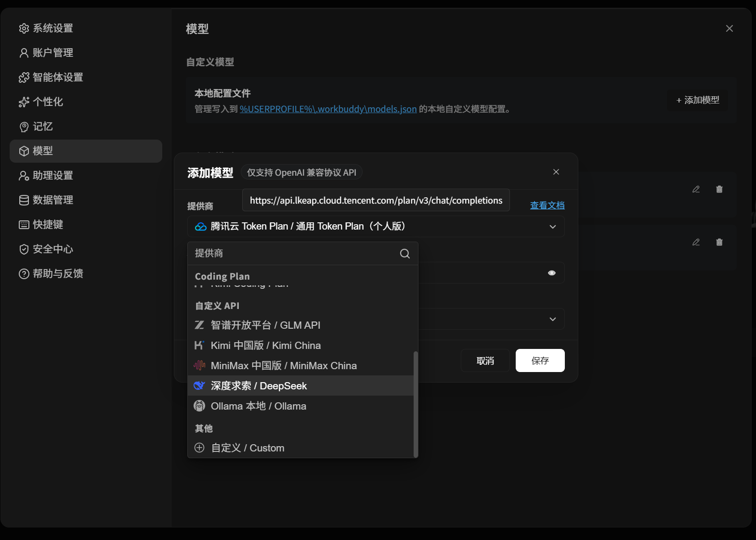Open 助理设置 in the sidebar
The width and height of the screenshot is (756, 540).
coord(86,176)
